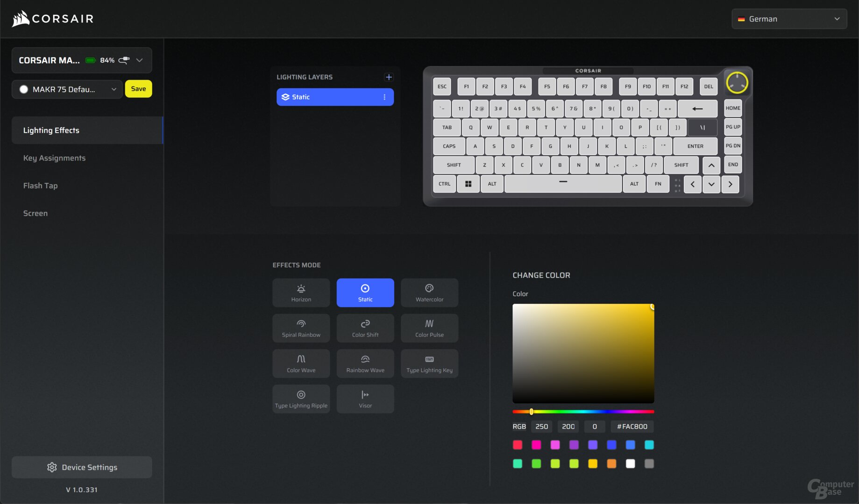
Task: Save the current profile
Action: (138, 89)
